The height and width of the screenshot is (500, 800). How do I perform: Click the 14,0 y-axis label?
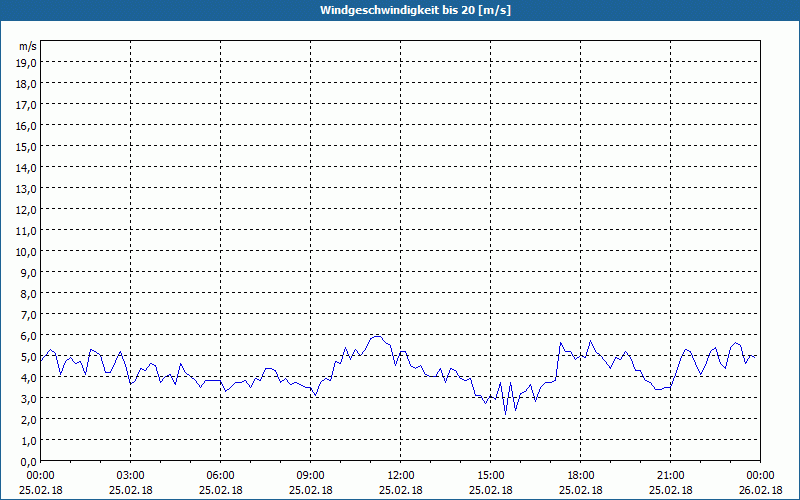tap(27, 167)
